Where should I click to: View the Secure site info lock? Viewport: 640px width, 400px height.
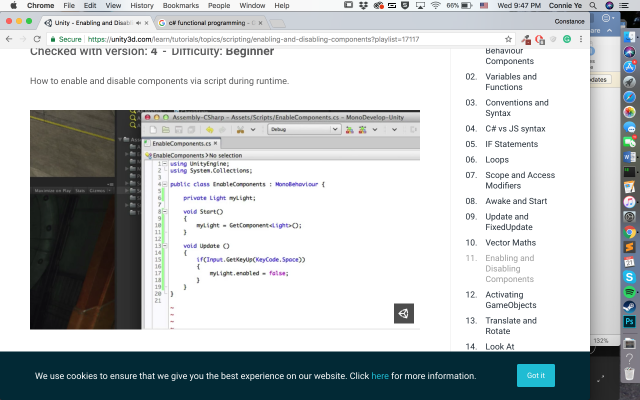(x=66, y=39)
